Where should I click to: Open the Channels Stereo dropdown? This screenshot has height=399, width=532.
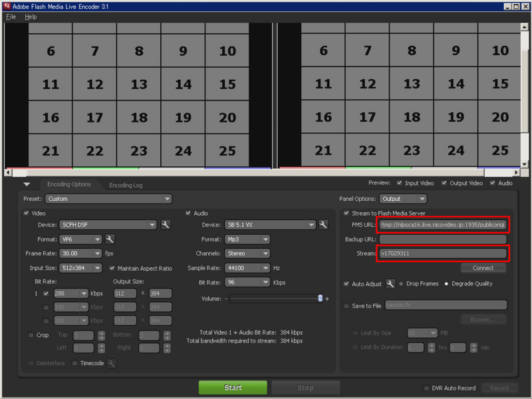(247, 253)
